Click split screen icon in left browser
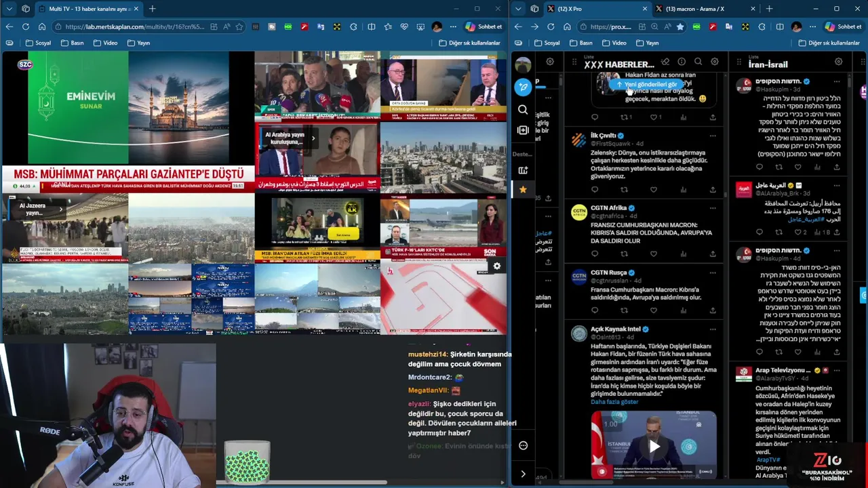The image size is (868, 488). click(x=371, y=26)
